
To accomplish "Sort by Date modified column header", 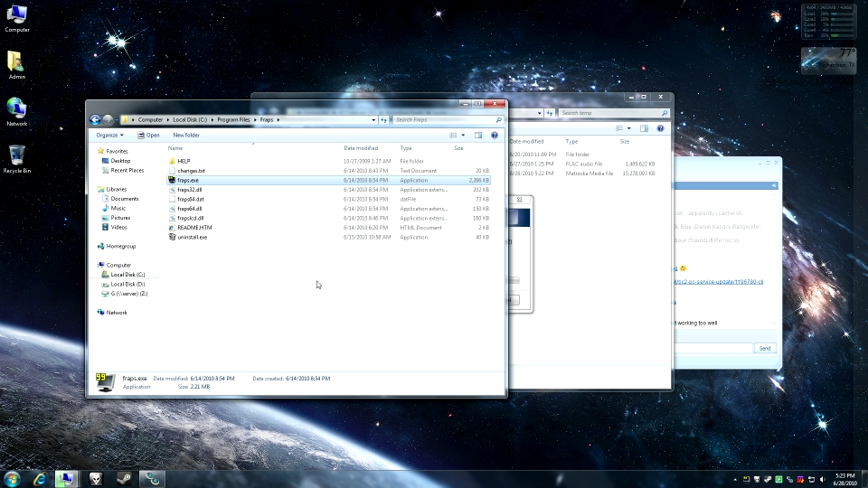I will click(x=361, y=148).
